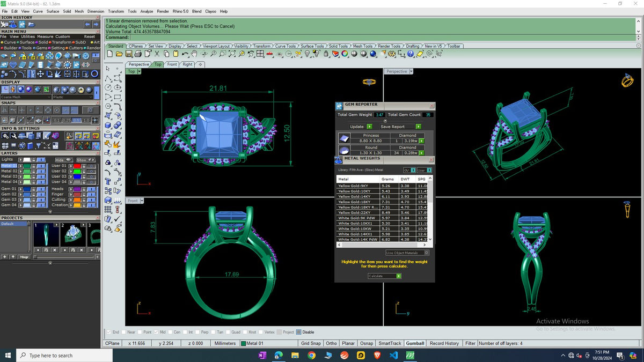Screen dimensions: 644x362
Task: Toggle the Int osnap checkbox
Action: click(x=185, y=332)
